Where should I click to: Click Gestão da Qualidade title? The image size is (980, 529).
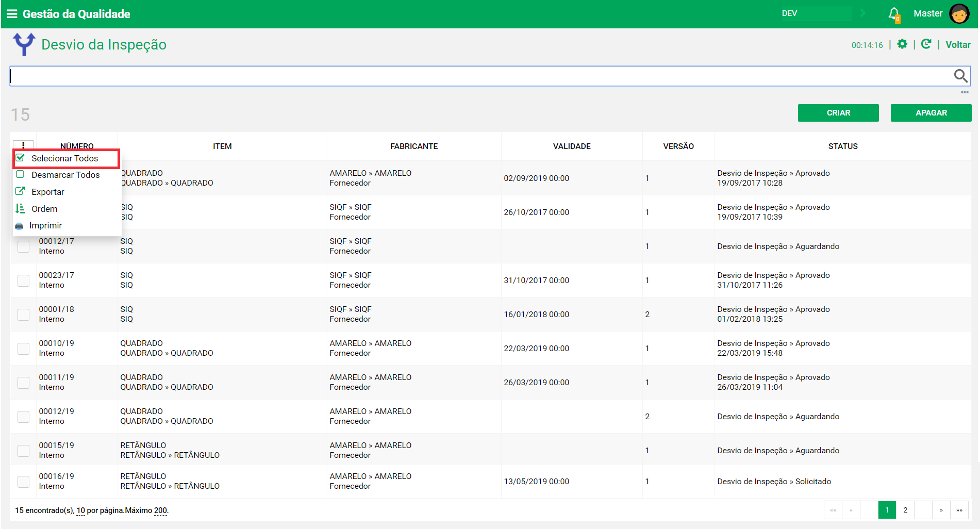coord(76,14)
